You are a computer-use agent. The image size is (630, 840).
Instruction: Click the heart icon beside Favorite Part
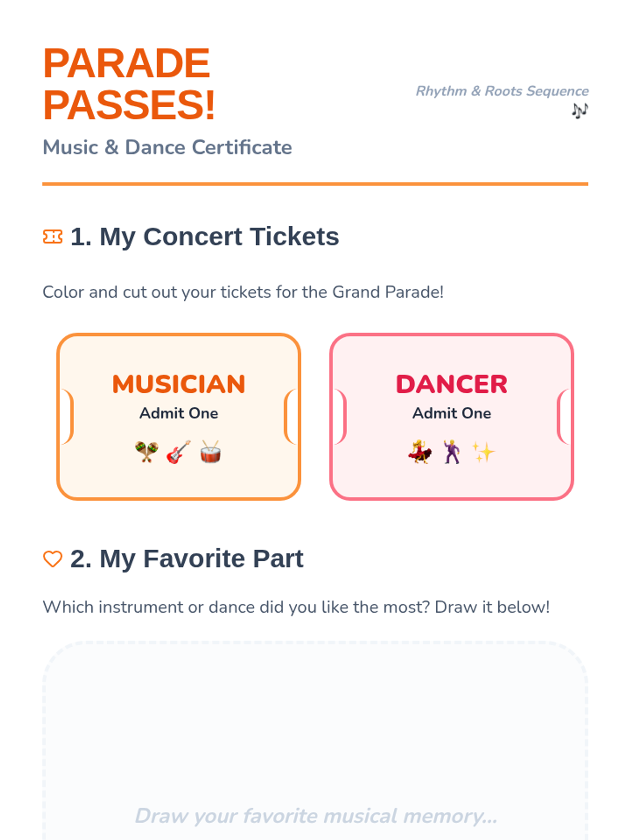coord(52,559)
